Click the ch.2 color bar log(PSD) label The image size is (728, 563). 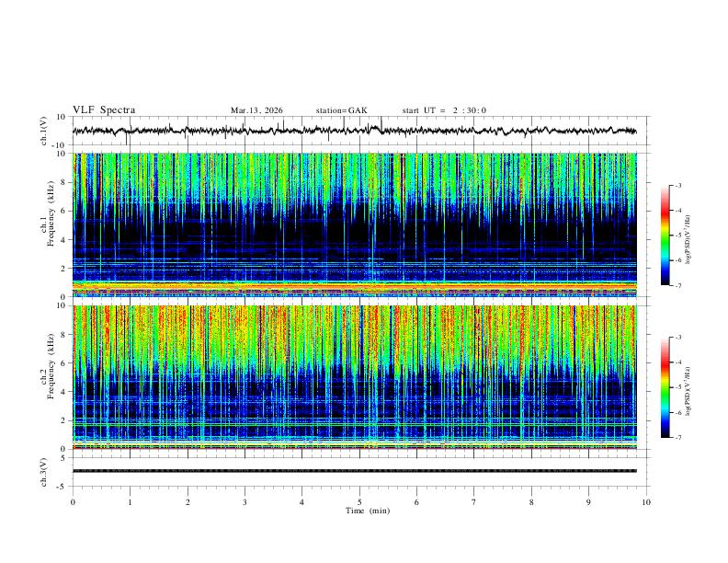pyautogui.click(x=688, y=392)
